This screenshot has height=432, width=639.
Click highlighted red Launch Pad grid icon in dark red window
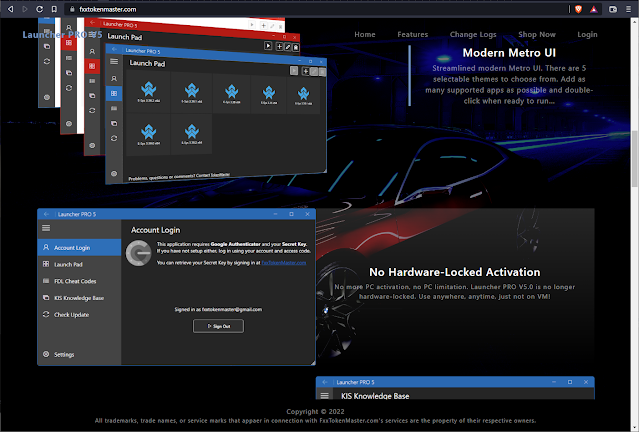pyautogui.click(x=92, y=66)
